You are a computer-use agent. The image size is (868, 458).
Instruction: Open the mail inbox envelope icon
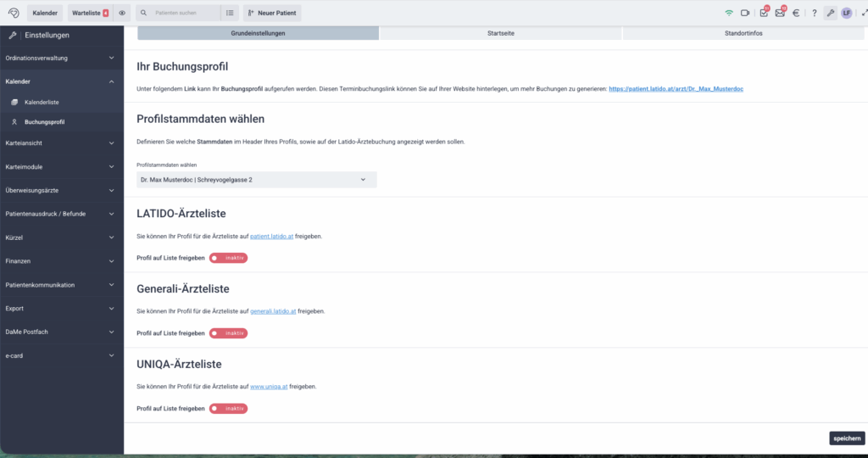click(780, 13)
